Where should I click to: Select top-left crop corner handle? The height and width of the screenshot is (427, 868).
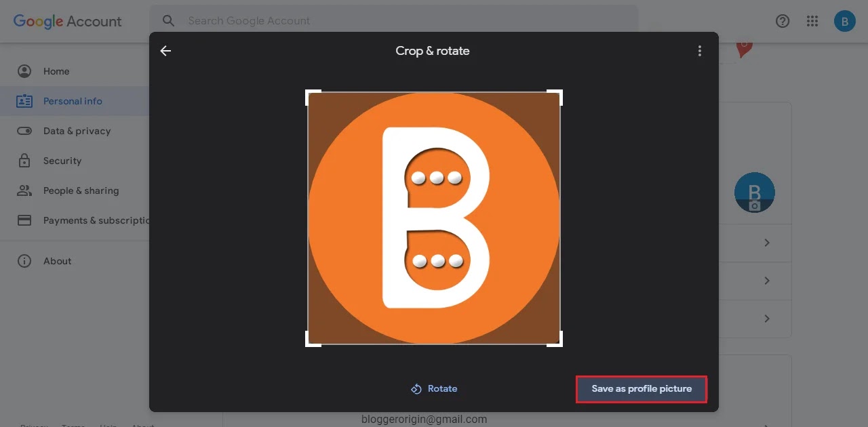click(313, 97)
